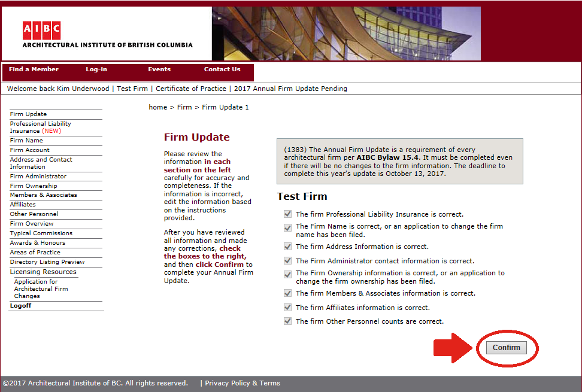Toggle the Other Personnel counts checkbox

288,321
